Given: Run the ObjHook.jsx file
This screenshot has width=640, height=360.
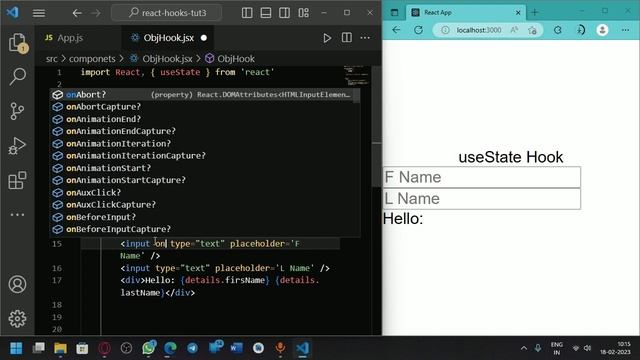Looking at the screenshot, I should (327, 38).
